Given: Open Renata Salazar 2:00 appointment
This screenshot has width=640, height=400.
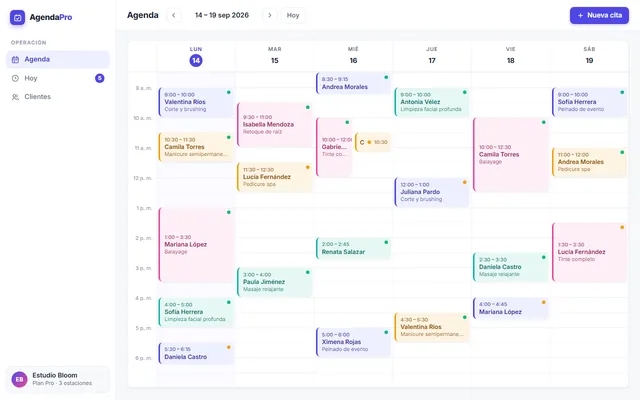Looking at the screenshot, I should click(353, 248).
